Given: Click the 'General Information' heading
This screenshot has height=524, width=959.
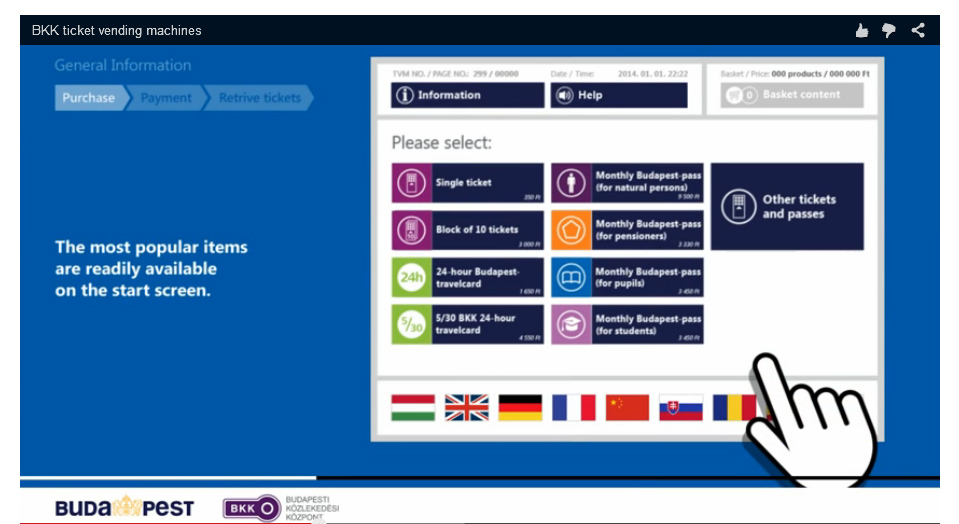Looking at the screenshot, I should tap(123, 65).
